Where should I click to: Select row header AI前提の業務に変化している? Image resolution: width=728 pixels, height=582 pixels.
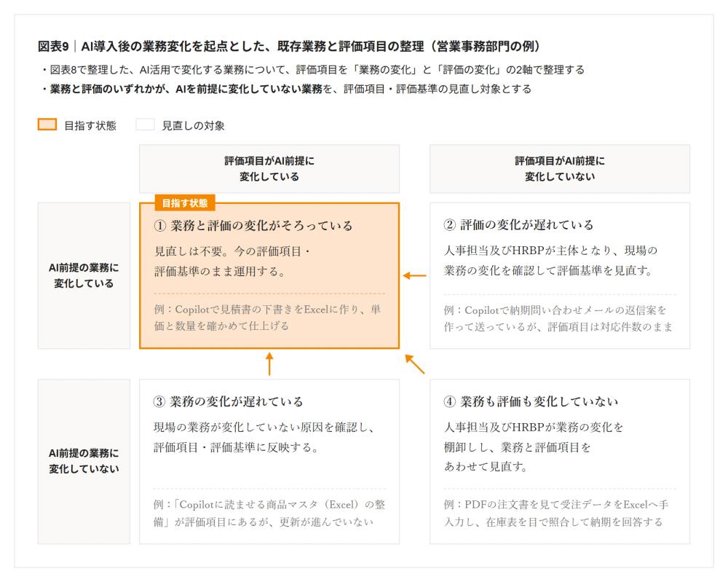click(x=84, y=275)
